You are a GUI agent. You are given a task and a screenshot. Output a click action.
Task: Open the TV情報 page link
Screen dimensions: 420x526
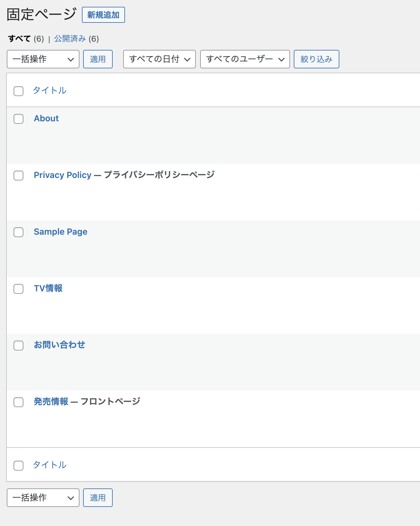pos(48,288)
